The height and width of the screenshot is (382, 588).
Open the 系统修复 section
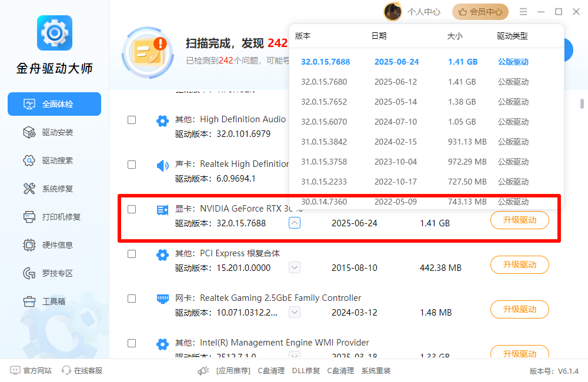tap(48, 189)
